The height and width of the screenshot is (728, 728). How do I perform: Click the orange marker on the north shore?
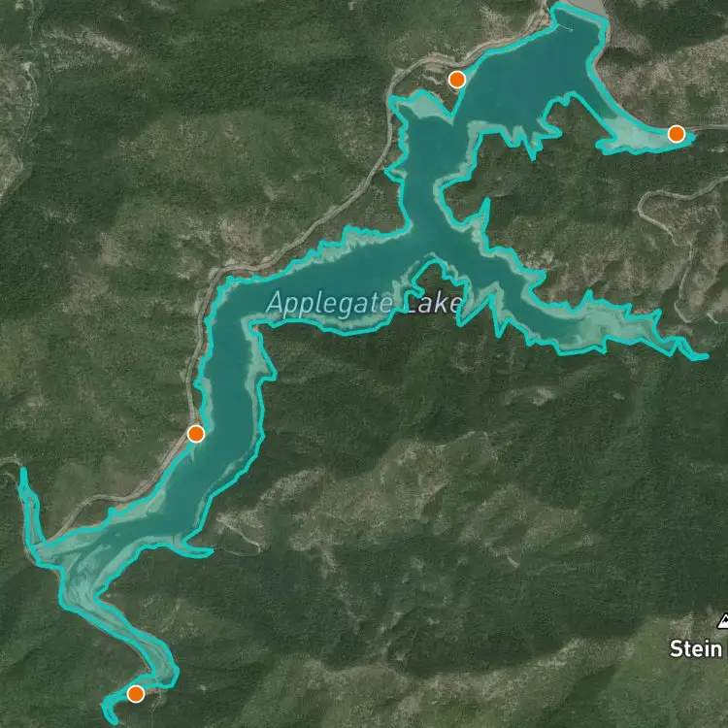457,80
